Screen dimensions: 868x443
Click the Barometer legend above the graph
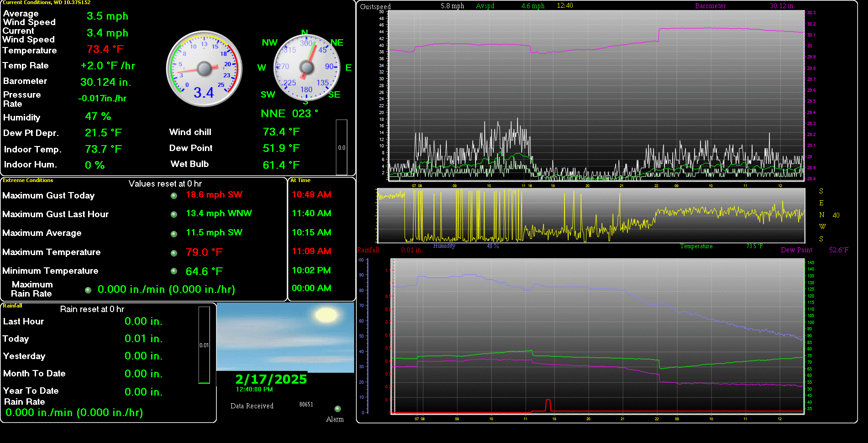[710, 6]
